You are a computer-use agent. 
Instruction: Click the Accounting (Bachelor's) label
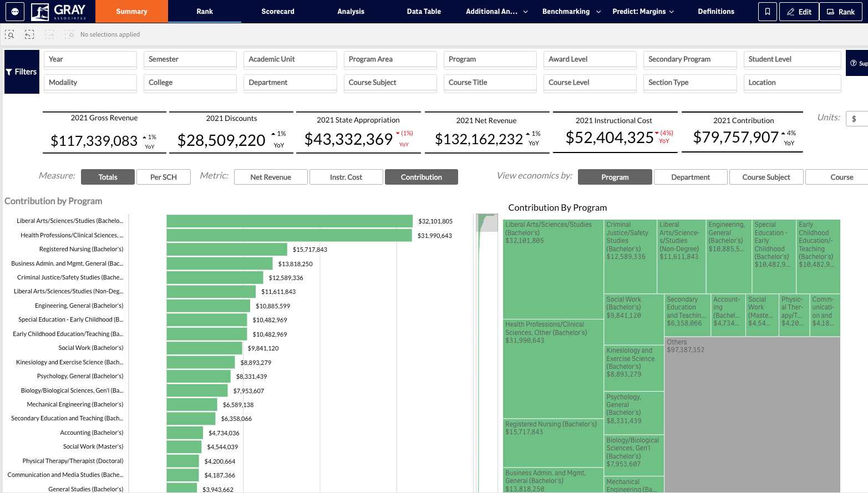click(92, 433)
